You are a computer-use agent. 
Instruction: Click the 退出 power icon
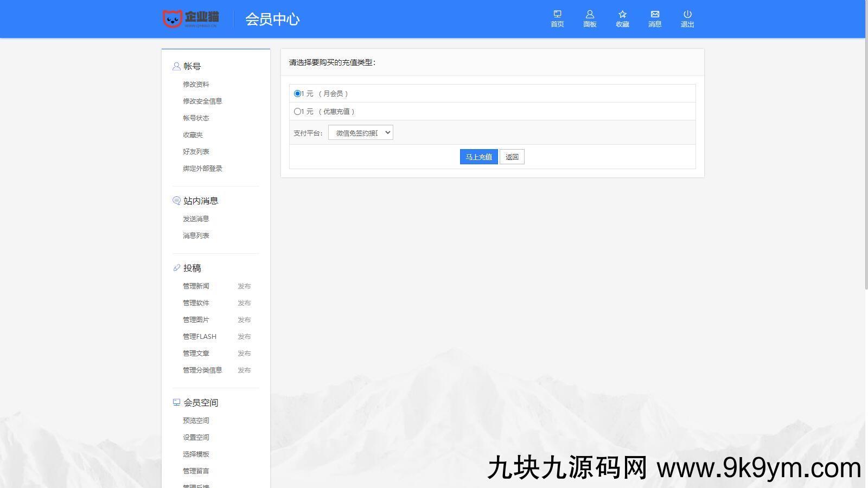687,15
